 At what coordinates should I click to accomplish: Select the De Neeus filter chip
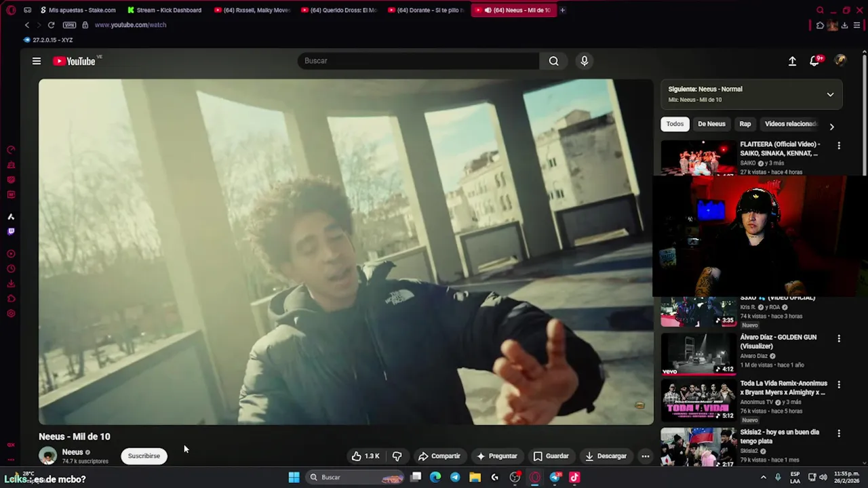[x=711, y=124]
